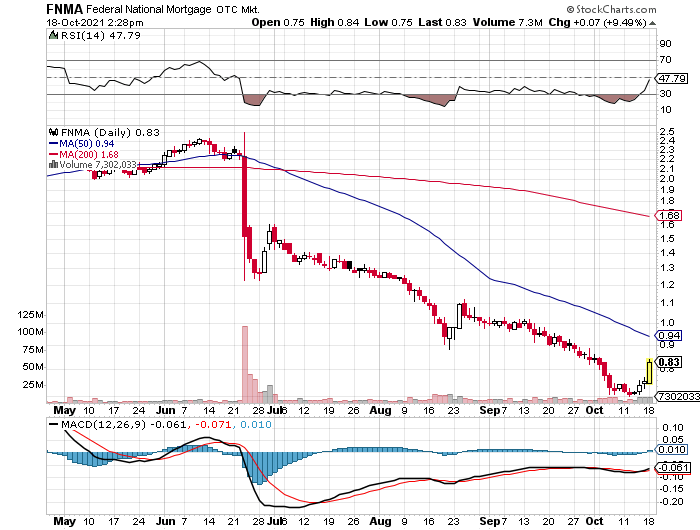
Task: Click the -0.061 MACD value tag
Action: coord(673,467)
